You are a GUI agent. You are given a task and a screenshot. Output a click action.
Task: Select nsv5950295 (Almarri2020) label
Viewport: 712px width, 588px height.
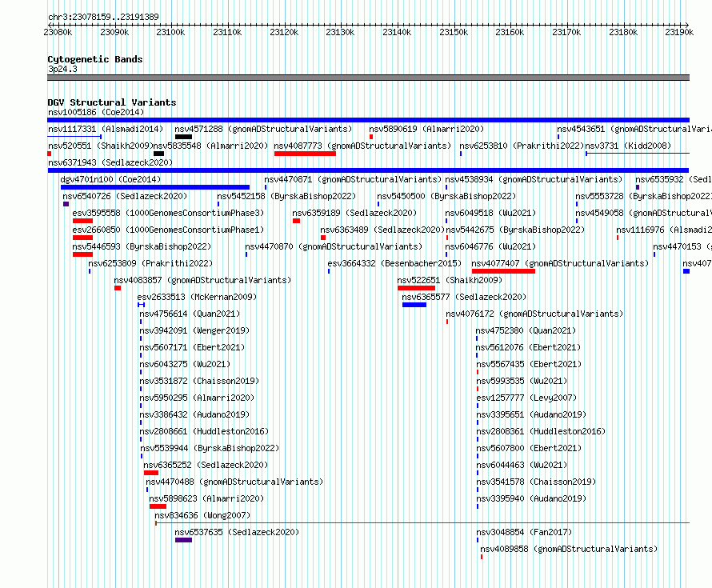pos(197,398)
